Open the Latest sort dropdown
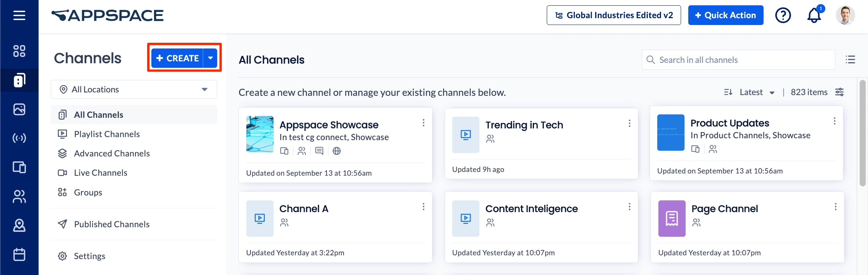This screenshot has width=868, height=275. [x=757, y=92]
